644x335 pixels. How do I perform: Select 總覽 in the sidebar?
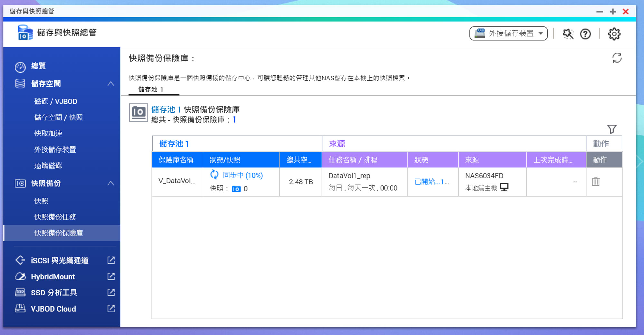click(x=38, y=66)
